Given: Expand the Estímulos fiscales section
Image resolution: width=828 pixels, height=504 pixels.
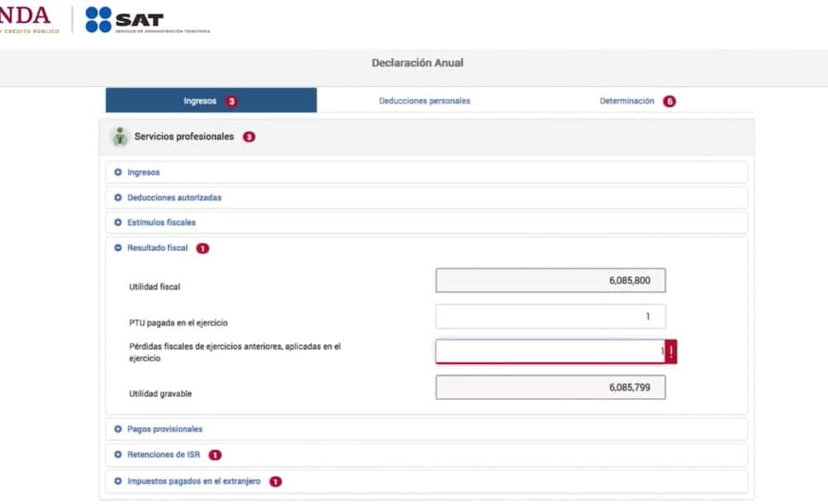Looking at the screenshot, I should pos(161,223).
